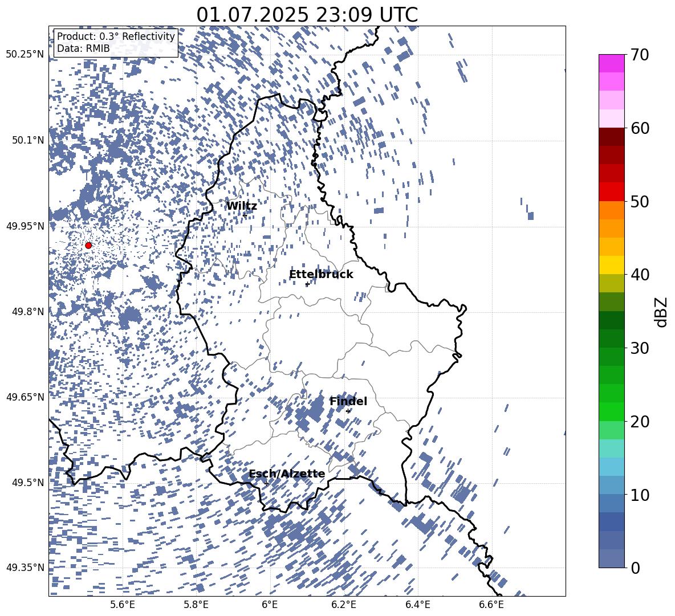Screen dimensions: 675x616
Task: Click the 49.65°N latitude label
Action: pos(25,397)
